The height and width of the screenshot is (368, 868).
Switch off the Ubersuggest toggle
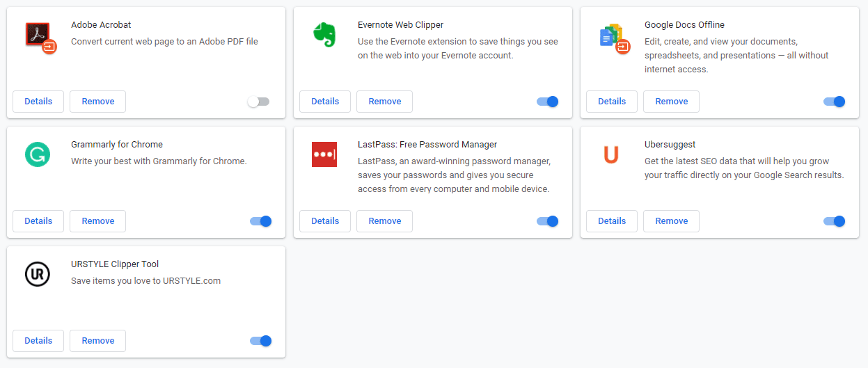[835, 221]
